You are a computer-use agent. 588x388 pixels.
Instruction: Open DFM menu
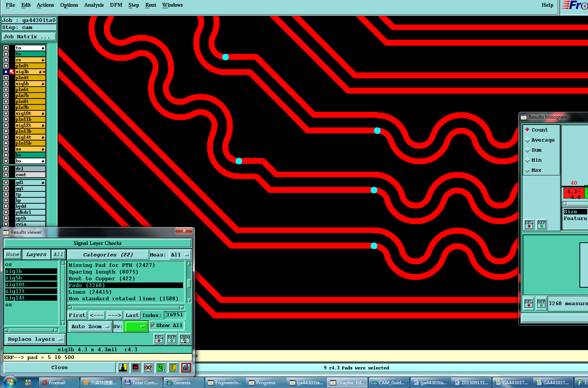click(x=116, y=5)
